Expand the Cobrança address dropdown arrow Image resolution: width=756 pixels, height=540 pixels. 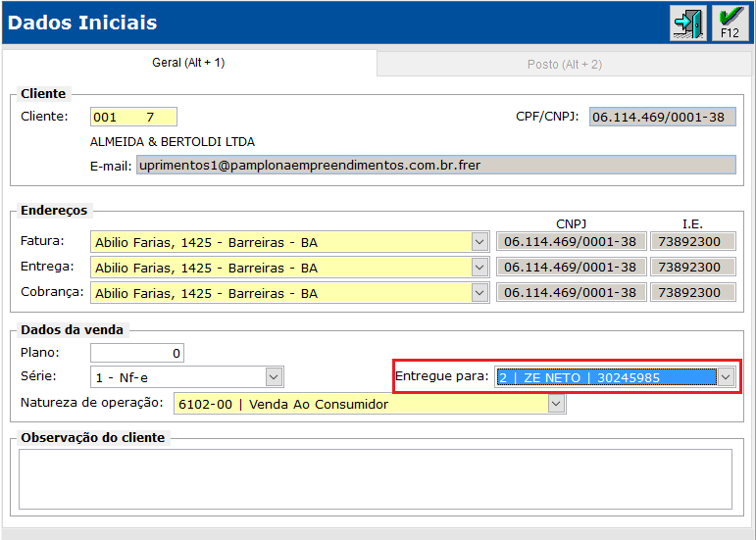[479, 293]
